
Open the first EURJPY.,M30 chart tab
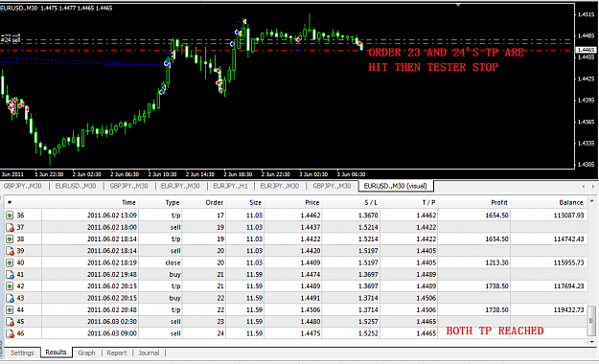tap(180, 186)
